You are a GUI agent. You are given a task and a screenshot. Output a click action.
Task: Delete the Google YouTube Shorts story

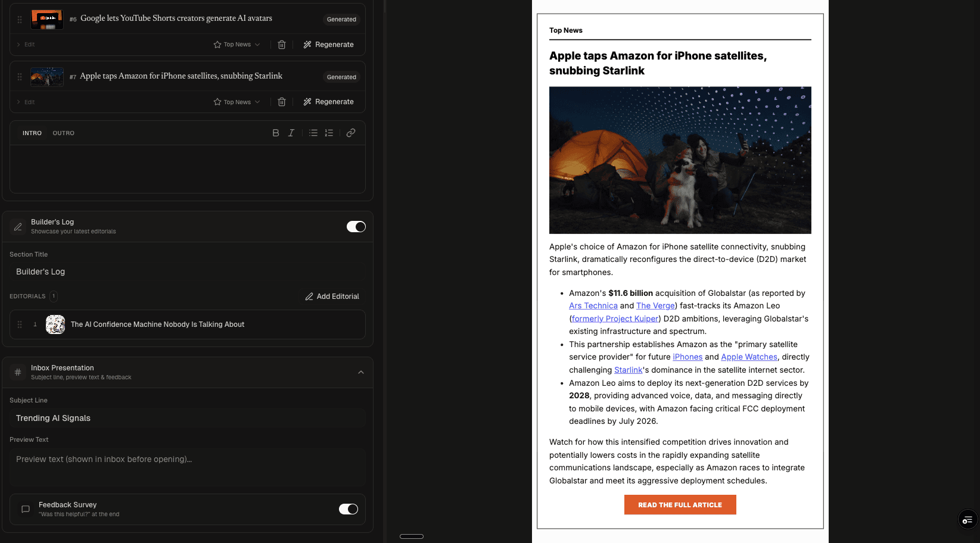(282, 45)
